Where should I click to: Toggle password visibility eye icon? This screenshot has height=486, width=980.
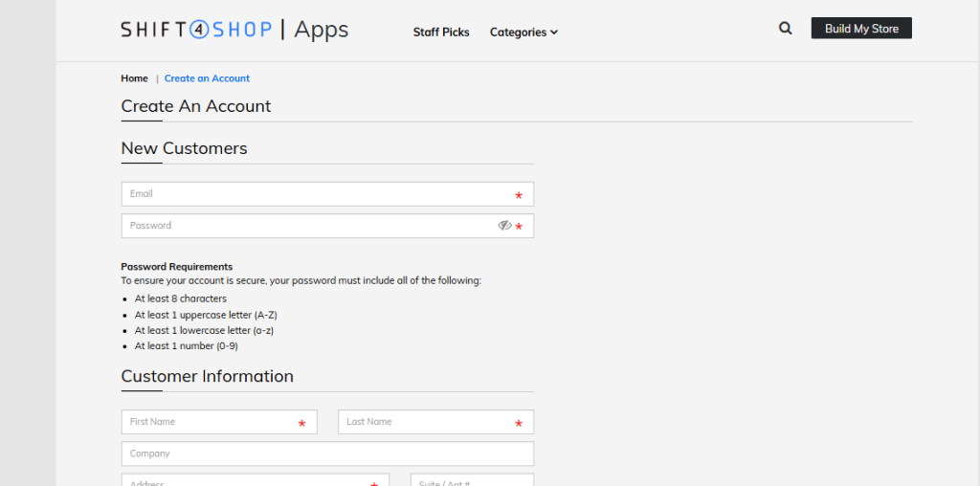click(x=504, y=226)
